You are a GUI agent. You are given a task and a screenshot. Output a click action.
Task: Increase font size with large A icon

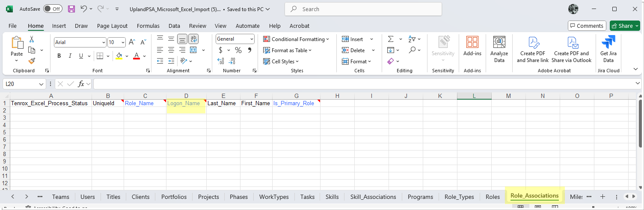(x=132, y=42)
